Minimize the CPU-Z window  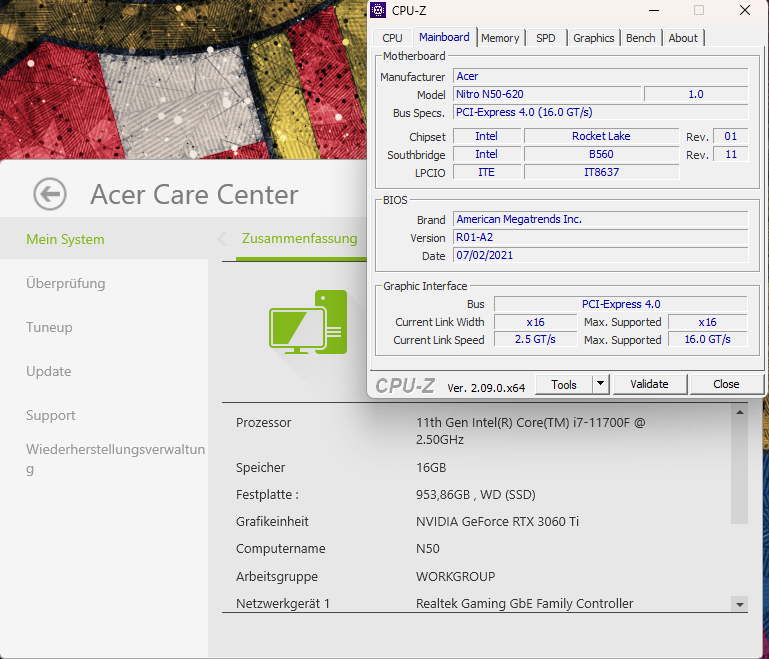point(654,10)
